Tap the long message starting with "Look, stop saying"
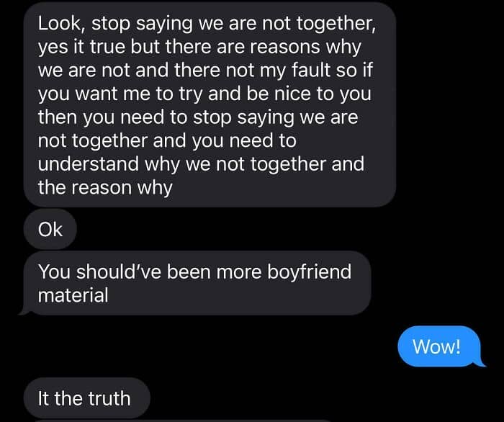This screenshot has width=504, height=422. click(210, 105)
